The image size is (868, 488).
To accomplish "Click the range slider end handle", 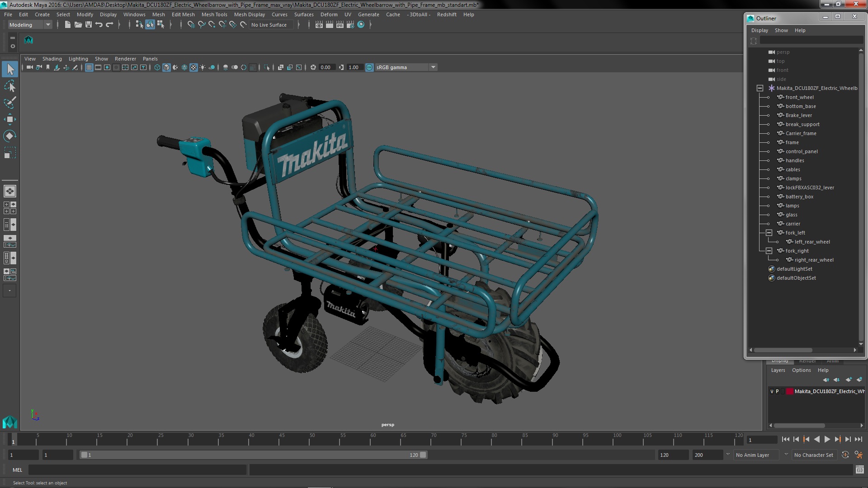I will click(423, 455).
